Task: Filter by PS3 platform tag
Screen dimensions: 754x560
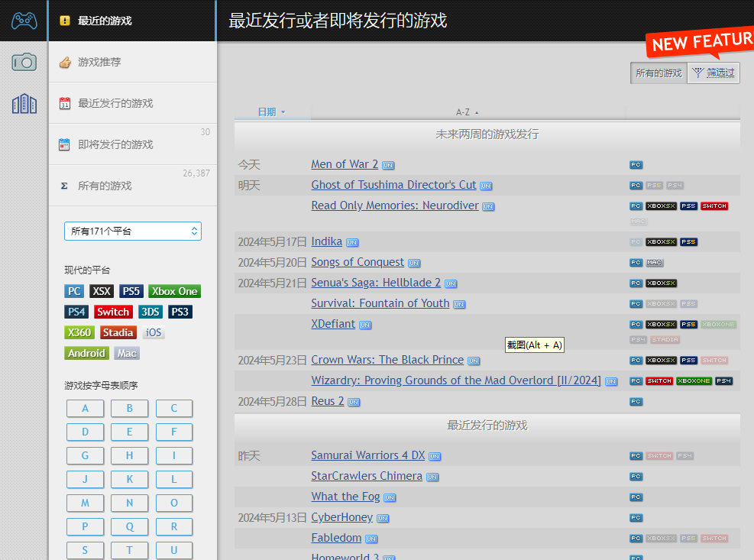Action: pyautogui.click(x=180, y=312)
